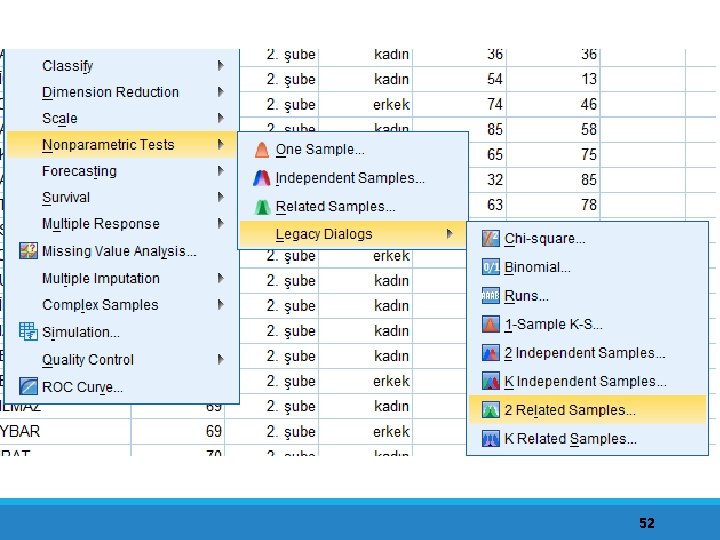
Task: Open the Classify menu entry
Action: click(122, 66)
